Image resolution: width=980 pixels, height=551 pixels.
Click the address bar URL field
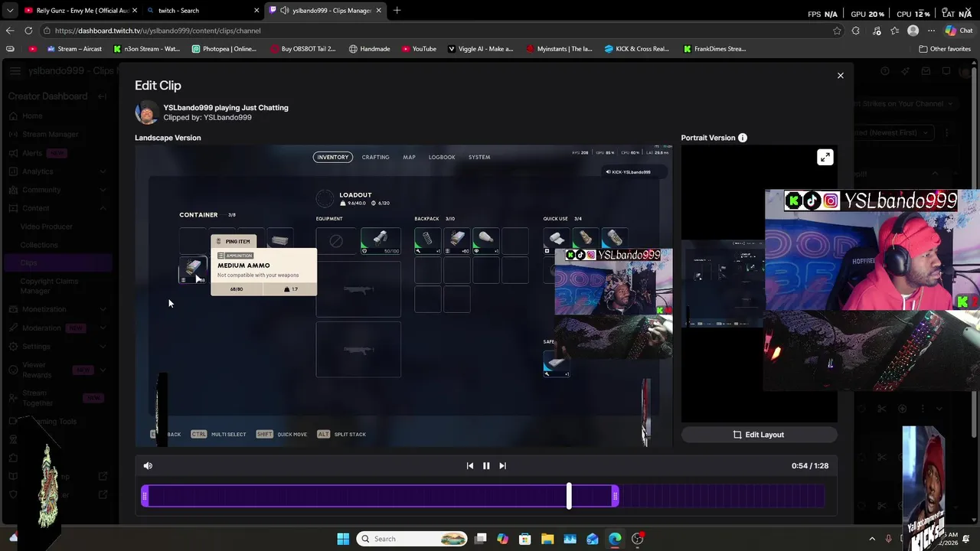tap(436, 31)
